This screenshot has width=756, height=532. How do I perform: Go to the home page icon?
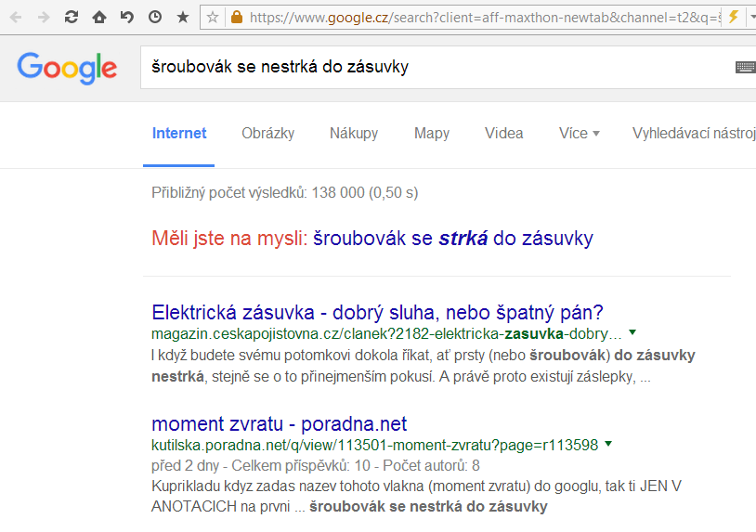tap(99, 17)
